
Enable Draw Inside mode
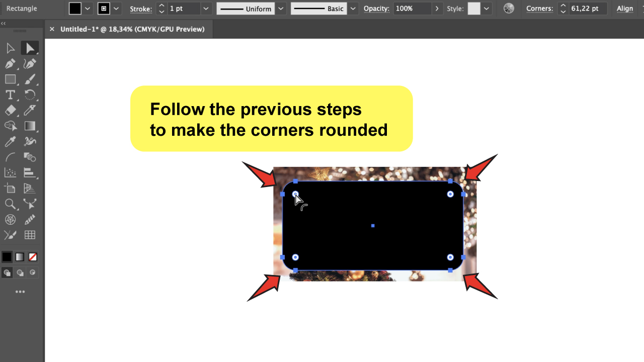pyautogui.click(x=33, y=273)
